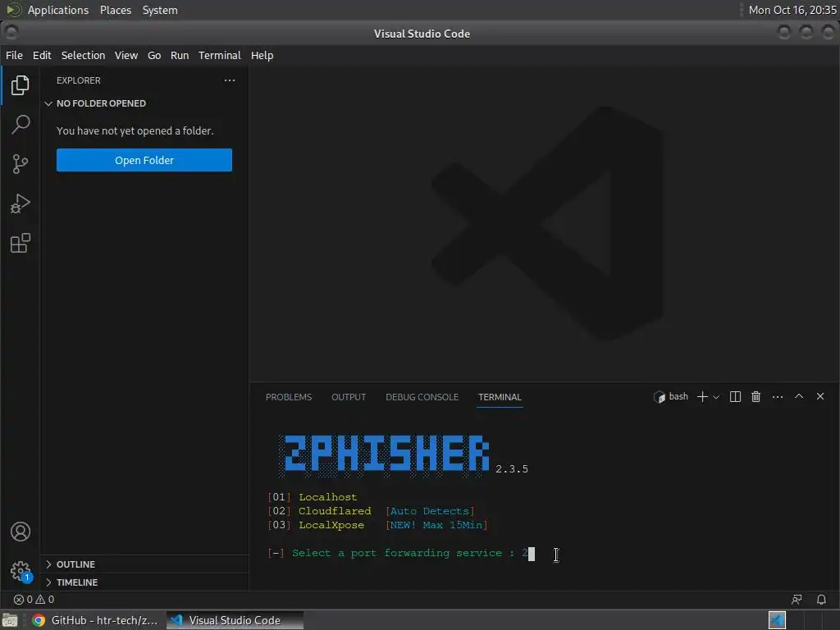This screenshot has width=840, height=630.
Task: Open the System menu in top panel
Action: [x=160, y=10]
